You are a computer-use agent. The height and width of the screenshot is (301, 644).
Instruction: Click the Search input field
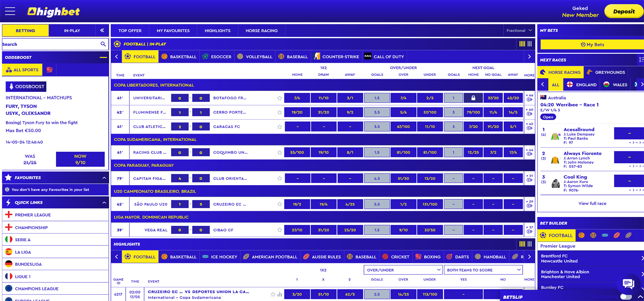51,44
